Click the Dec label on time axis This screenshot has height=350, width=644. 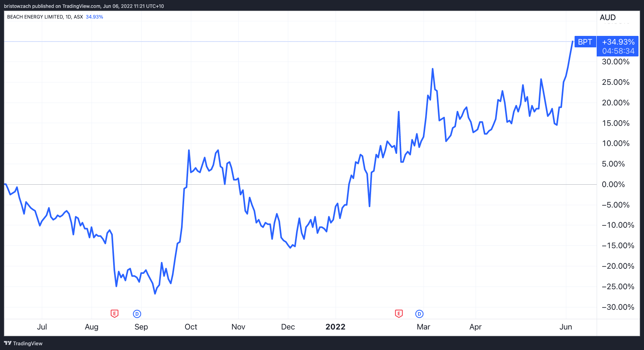point(288,327)
